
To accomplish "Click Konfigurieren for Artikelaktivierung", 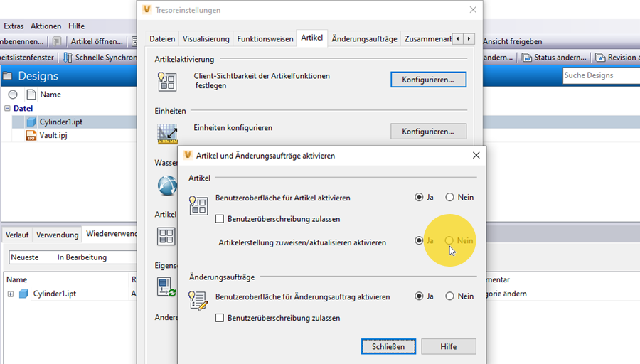I will (x=428, y=80).
